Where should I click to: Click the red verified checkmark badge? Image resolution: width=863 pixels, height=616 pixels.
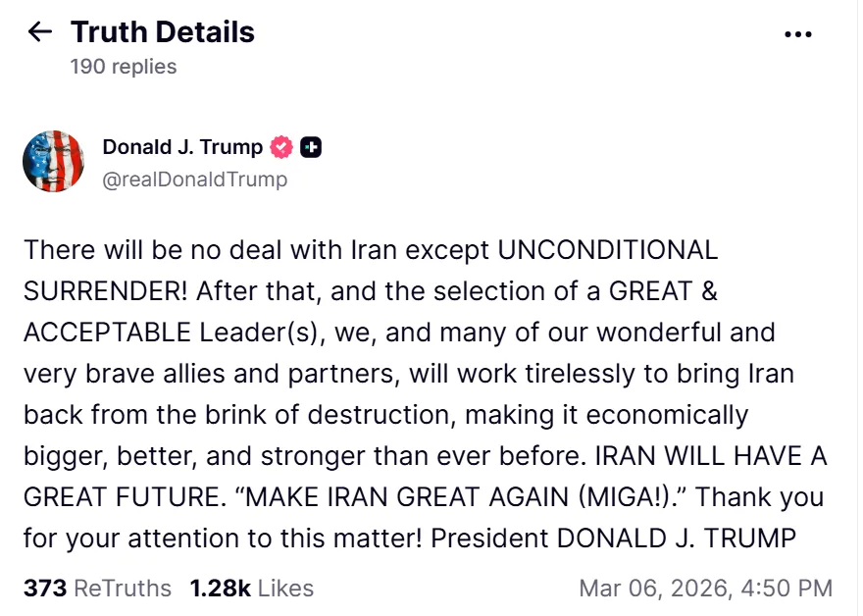281,147
